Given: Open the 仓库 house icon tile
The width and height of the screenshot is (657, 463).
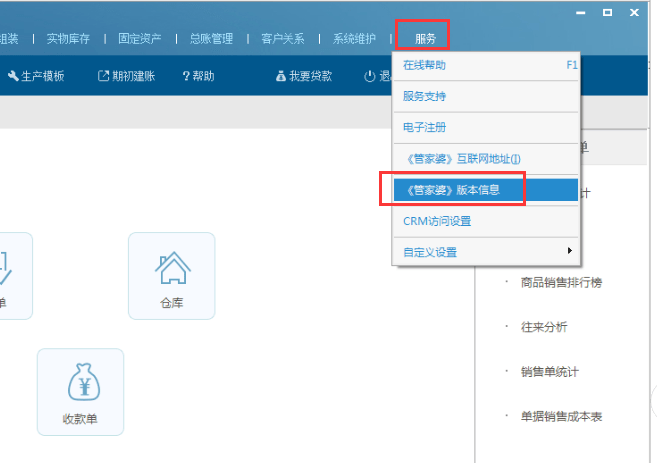Looking at the screenshot, I should (172, 276).
